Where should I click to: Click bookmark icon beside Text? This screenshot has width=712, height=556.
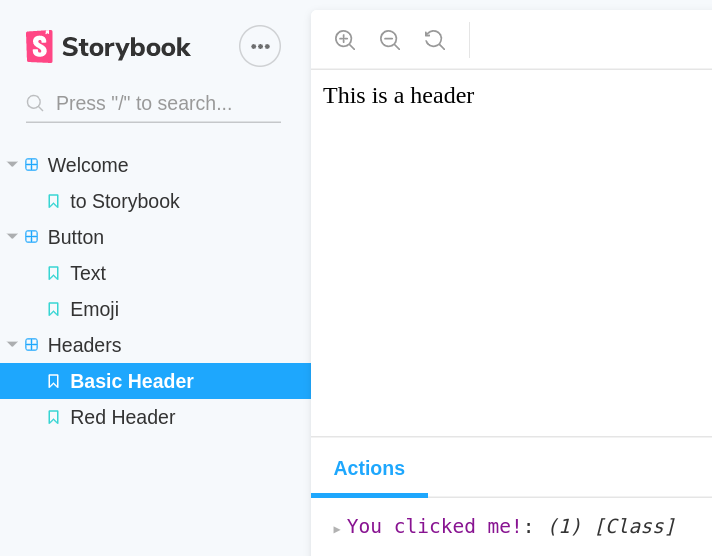[54, 273]
